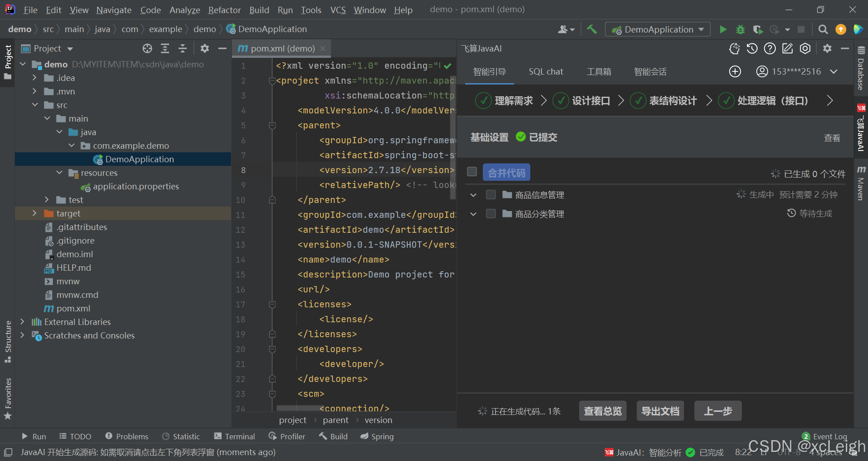The image size is (868, 461).
Task: Hide the Project tool window
Action: (x=222, y=48)
